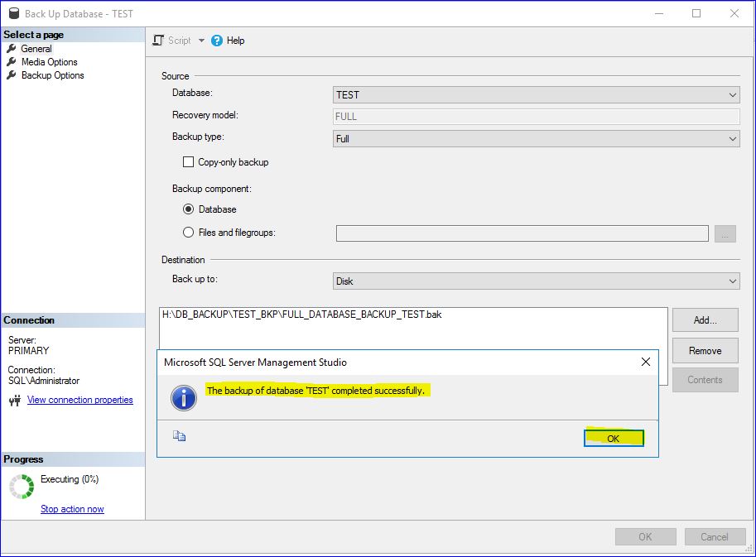The image size is (756, 557).
Task: Open the Database dropdown showing TEST
Action: 536,95
